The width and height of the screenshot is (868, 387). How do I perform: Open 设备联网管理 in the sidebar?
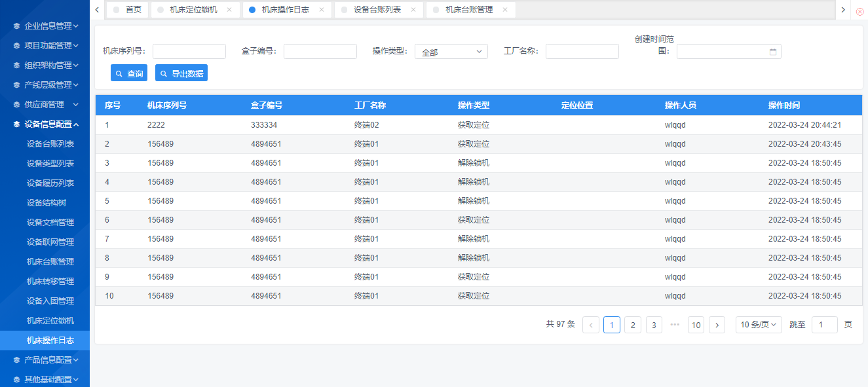[50, 242]
